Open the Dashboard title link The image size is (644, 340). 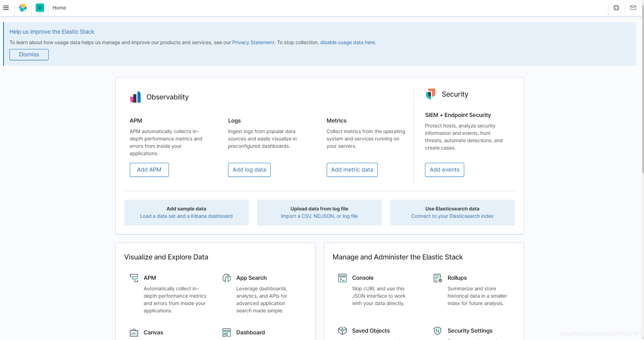250,333
